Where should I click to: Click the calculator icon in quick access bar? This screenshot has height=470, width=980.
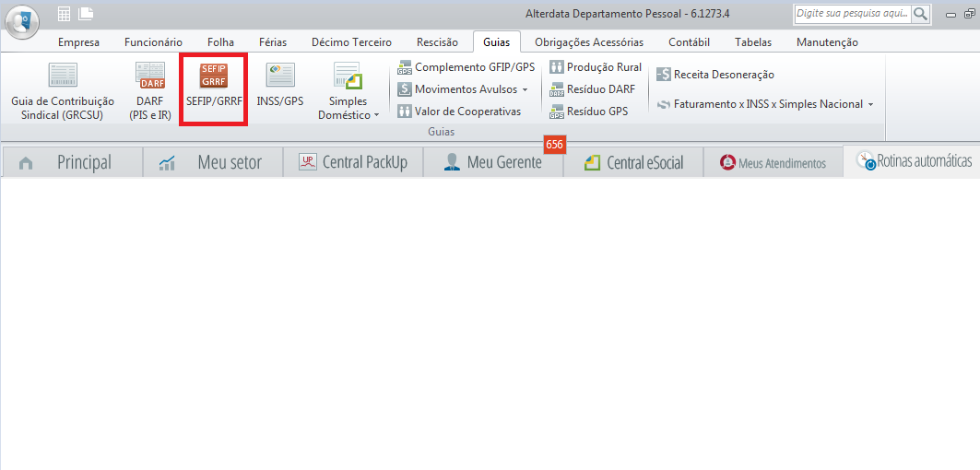(64, 13)
